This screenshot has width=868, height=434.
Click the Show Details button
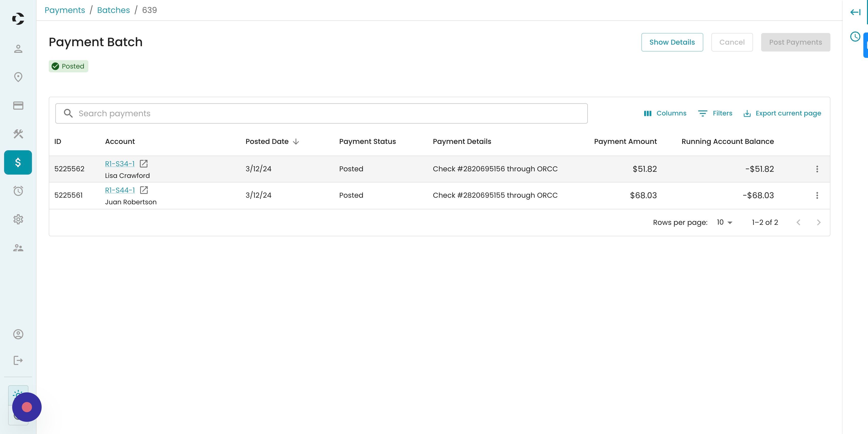[672, 42]
